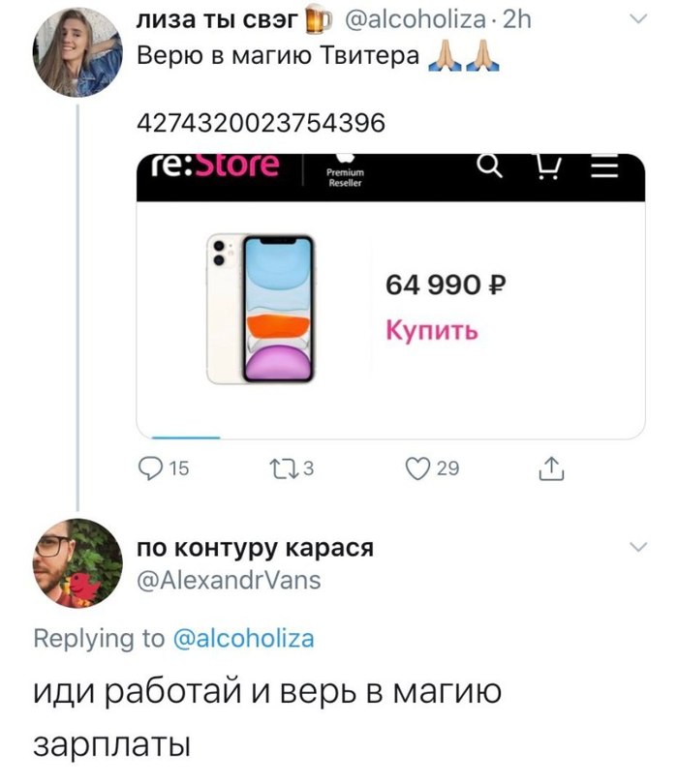The image size is (678, 784).
Task: Open the man with glasses avatar
Action: pos(77,563)
